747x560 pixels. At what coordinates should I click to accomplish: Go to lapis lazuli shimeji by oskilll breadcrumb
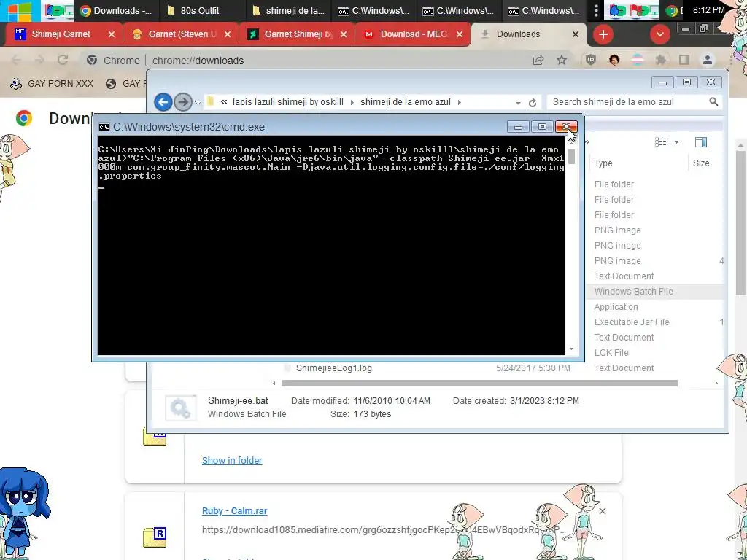click(x=287, y=102)
